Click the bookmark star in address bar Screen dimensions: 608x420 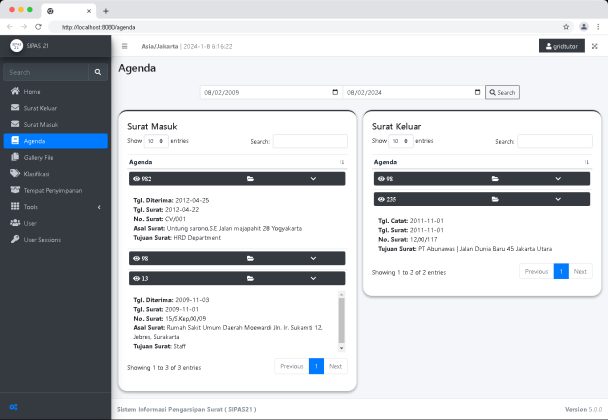tap(566, 26)
